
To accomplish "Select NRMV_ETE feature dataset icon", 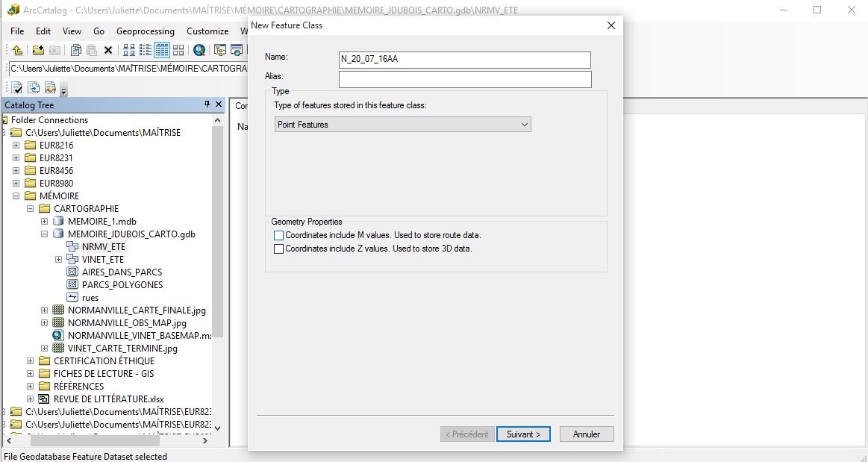I will coord(72,247).
